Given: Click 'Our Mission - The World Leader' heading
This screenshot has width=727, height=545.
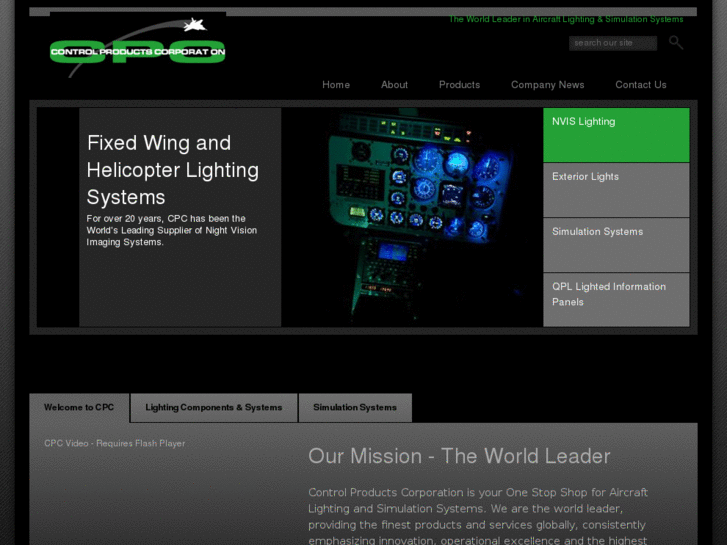Looking at the screenshot, I should coord(459,456).
